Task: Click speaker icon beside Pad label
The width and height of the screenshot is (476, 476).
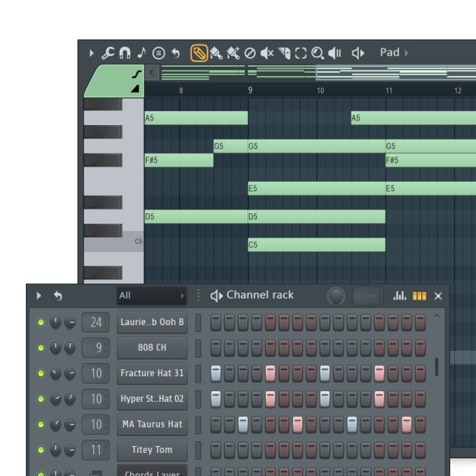Action: pos(358,53)
